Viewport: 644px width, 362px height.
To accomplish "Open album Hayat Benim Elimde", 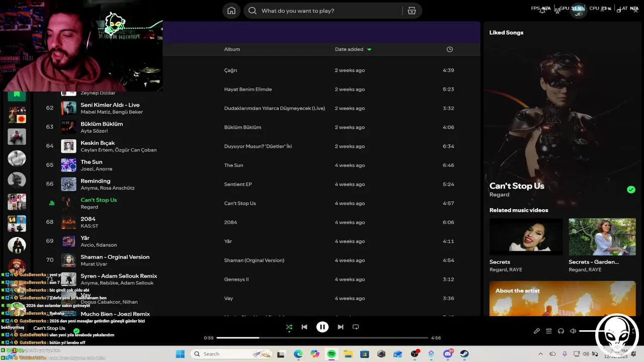I will (248, 89).
